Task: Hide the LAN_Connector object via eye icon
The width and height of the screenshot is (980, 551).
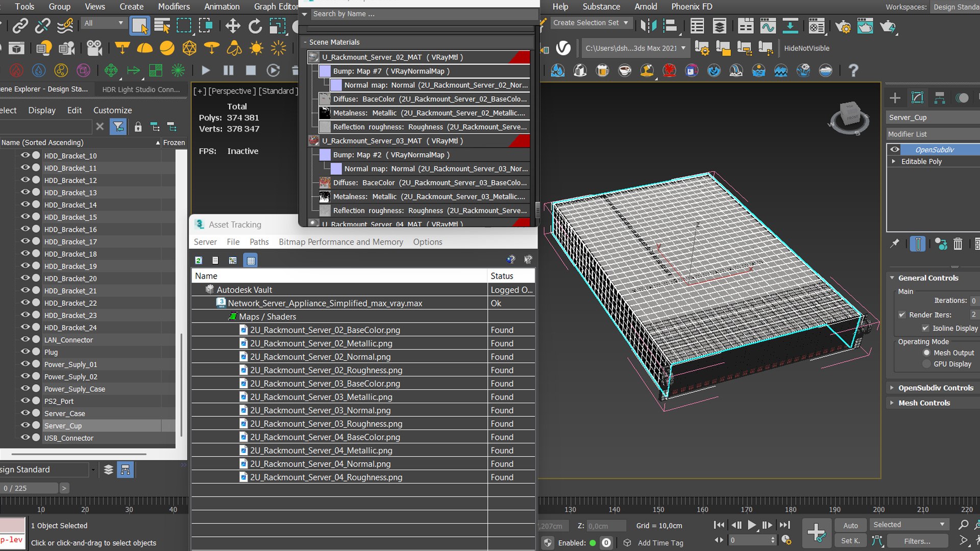Action: point(25,339)
